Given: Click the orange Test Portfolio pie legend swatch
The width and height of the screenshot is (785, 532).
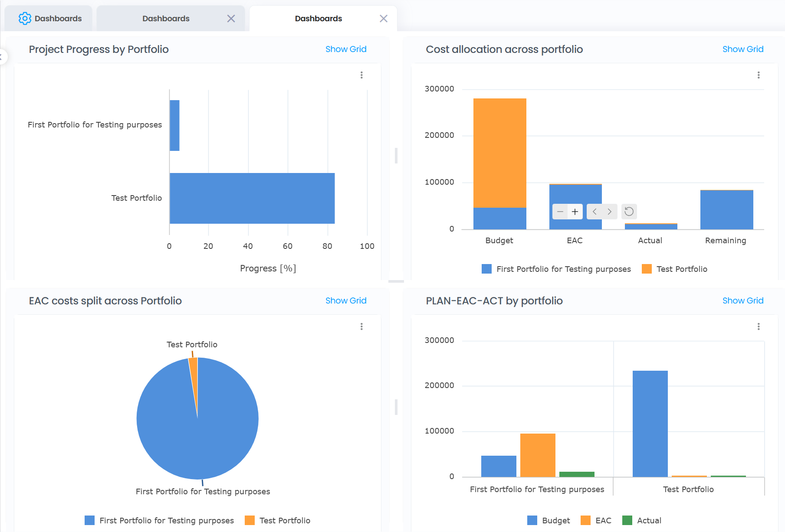Looking at the screenshot, I should click(250, 520).
